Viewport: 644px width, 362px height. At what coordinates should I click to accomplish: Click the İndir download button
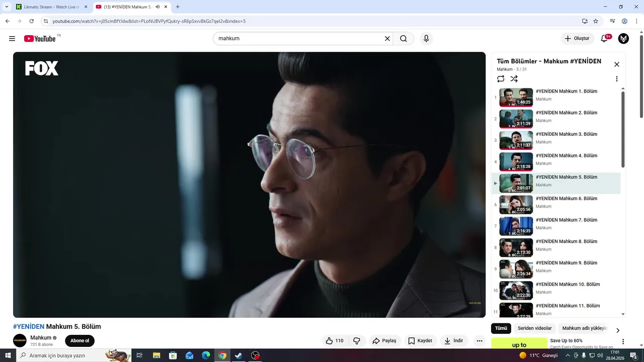click(453, 341)
